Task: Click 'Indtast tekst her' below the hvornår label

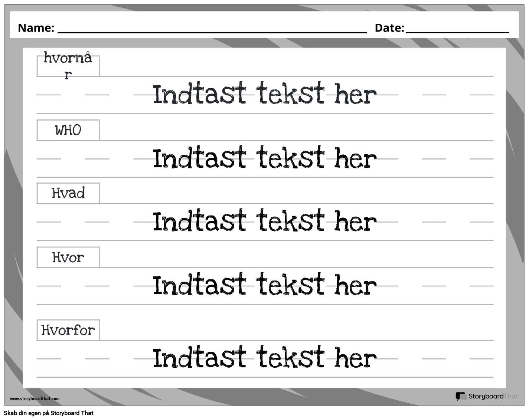Action: click(x=264, y=94)
